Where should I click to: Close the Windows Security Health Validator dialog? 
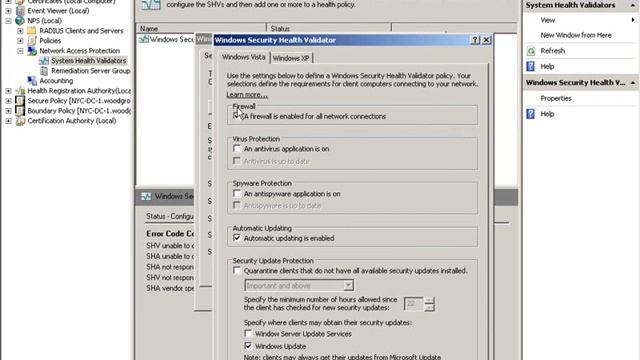point(486,40)
